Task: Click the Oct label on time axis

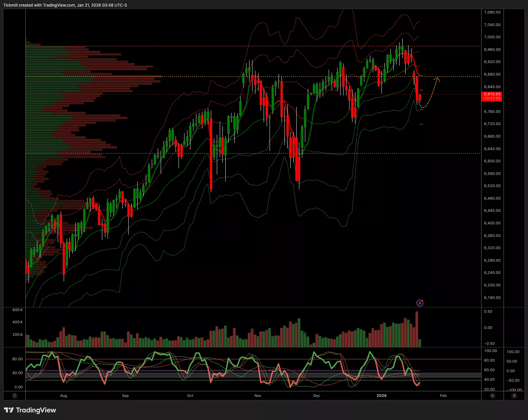Action: (x=190, y=396)
